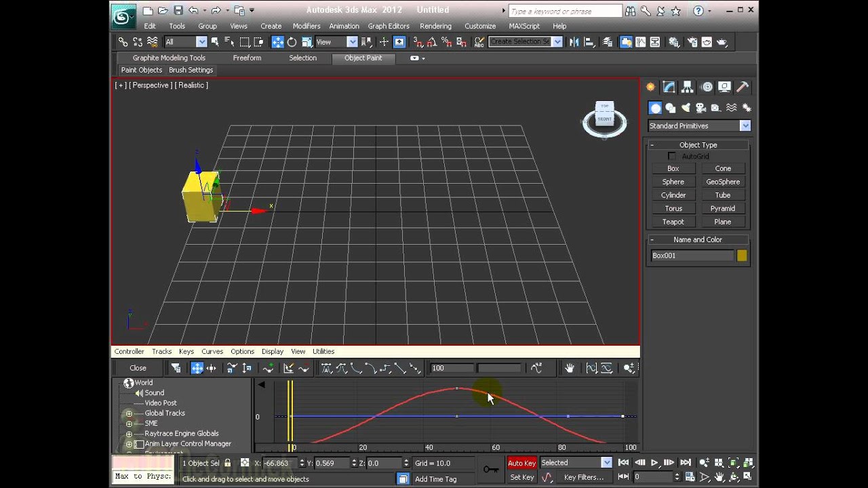Open the curve editor Curves menu
The width and height of the screenshot is (868, 488).
point(212,351)
